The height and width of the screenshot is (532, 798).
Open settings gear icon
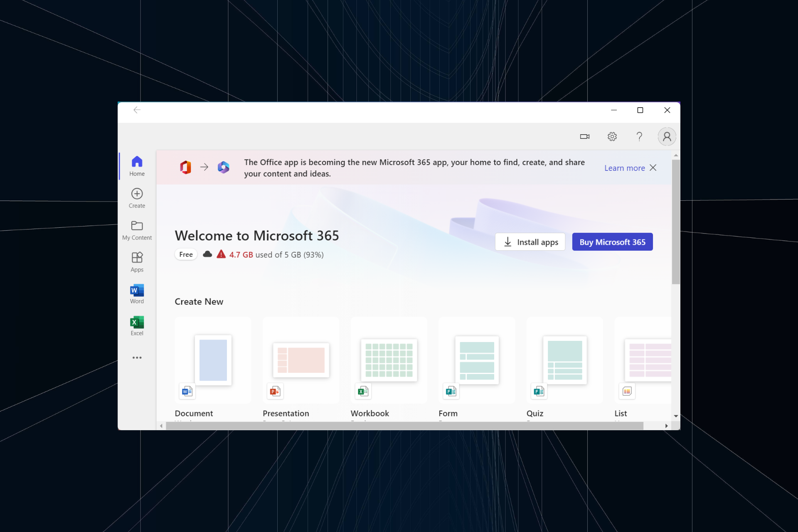tap(612, 136)
